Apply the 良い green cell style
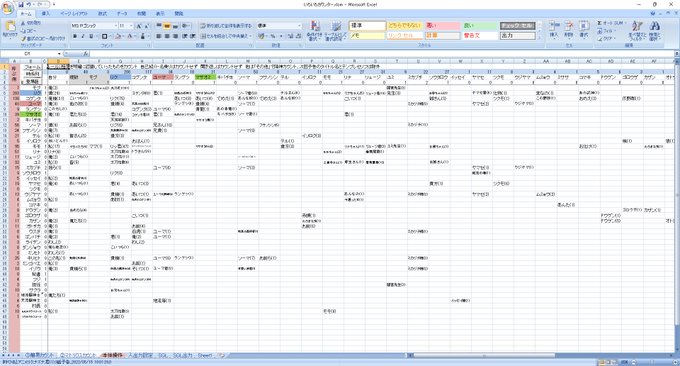The width and height of the screenshot is (680, 366). click(x=480, y=26)
